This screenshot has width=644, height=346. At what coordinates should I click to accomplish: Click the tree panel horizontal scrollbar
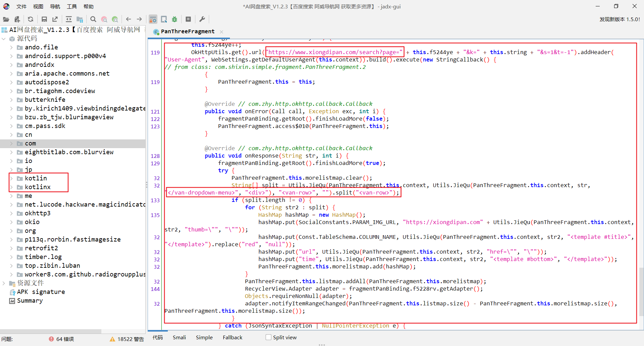tap(50, 331)
